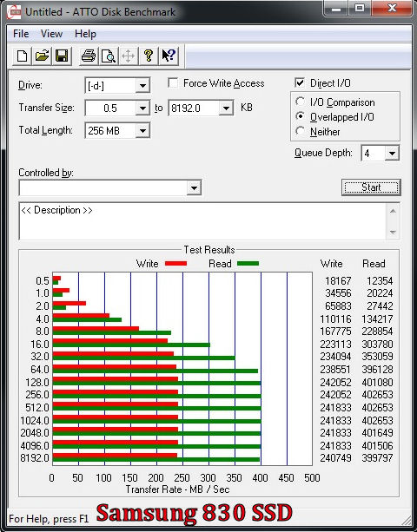
Task: Open the File menu
Action: [x=21, y=34]
